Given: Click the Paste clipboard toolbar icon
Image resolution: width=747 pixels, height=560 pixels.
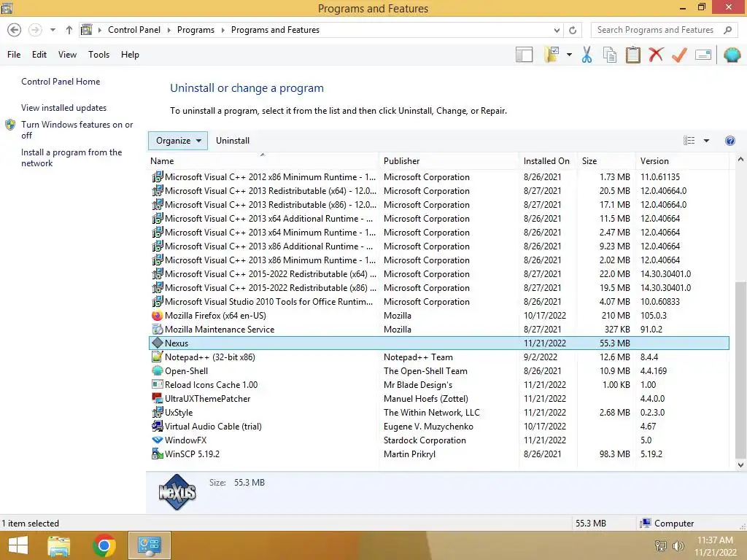Looking at the screenshot, I should [x=632, y=55].
